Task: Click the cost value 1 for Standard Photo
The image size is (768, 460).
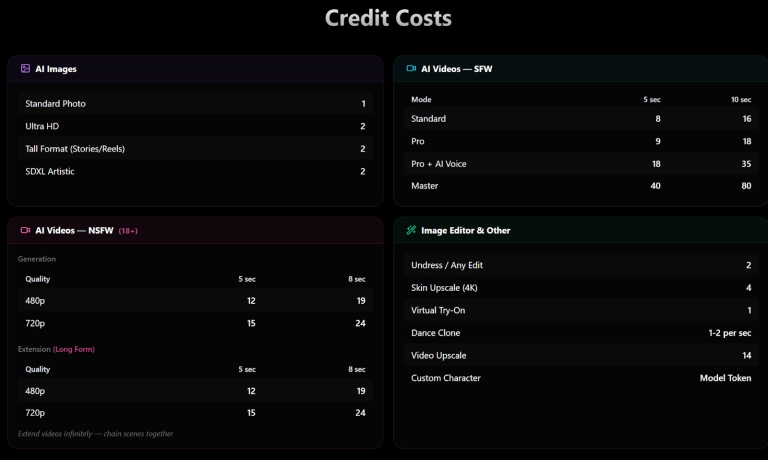Action: coord(363,104)
